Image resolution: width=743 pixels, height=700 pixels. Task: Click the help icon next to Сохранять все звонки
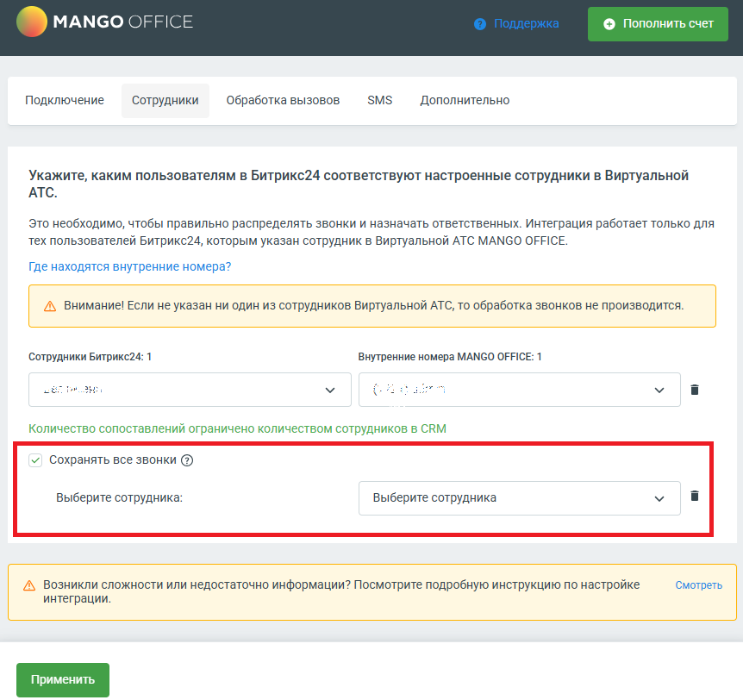(x=187, y=460)
